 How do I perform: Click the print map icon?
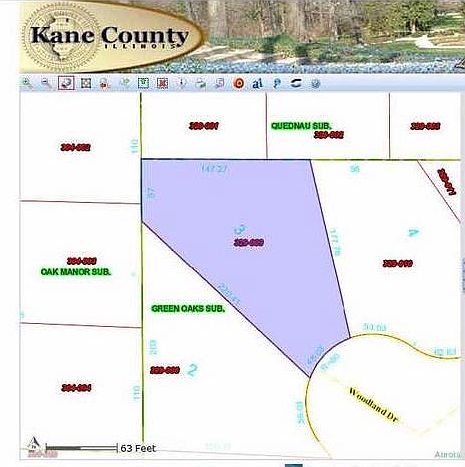coord(200,83)
